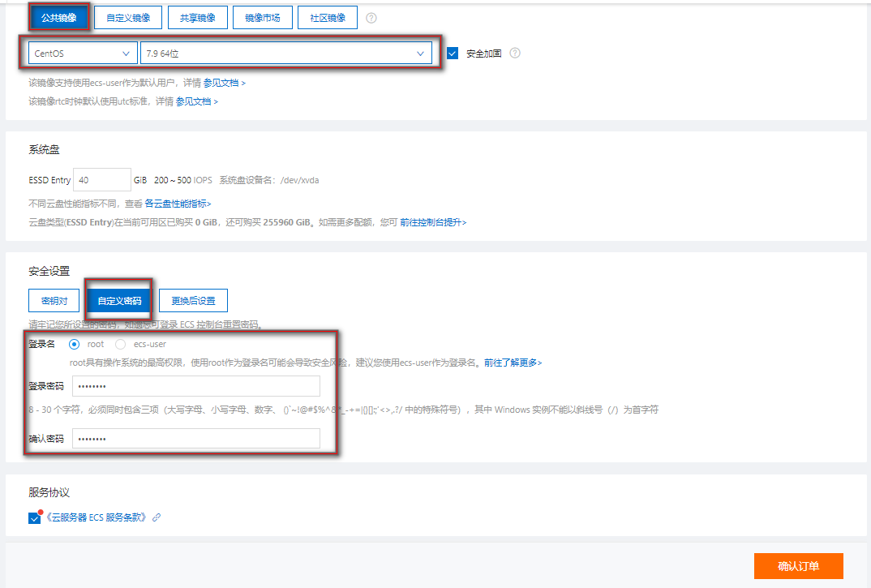Switch to the 密钥对 security tab
871x588 pixels.
[53, 300]
